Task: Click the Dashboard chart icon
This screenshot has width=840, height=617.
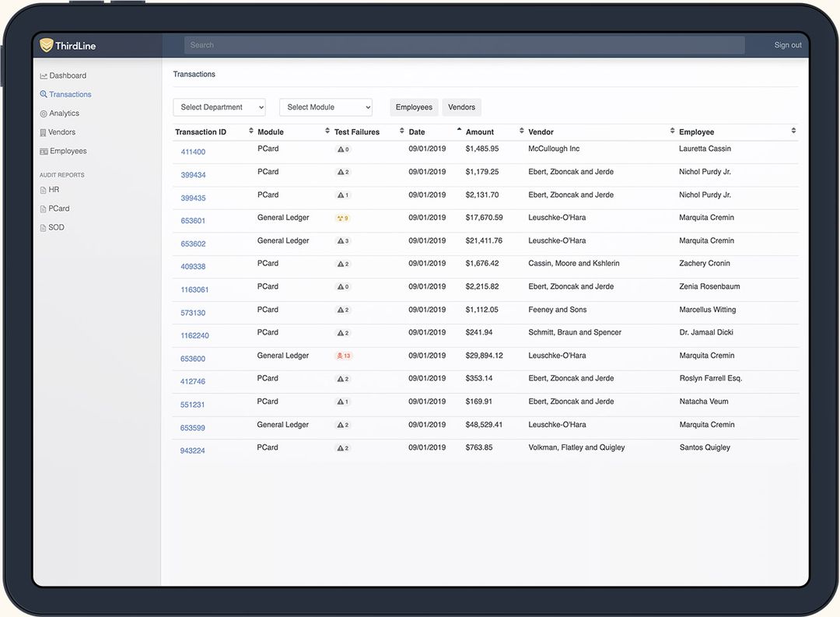Action: point(44,76)
